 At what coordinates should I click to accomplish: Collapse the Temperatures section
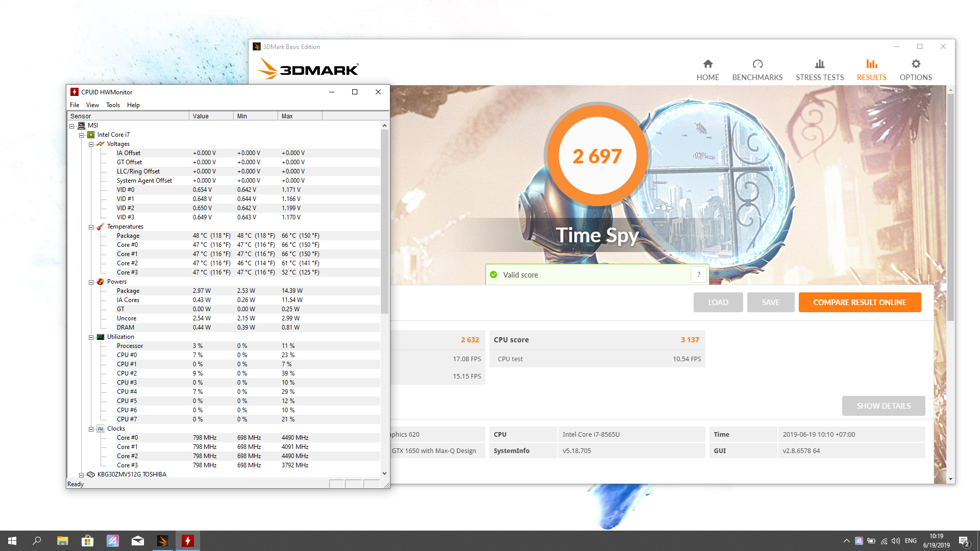click(x=91, y=227)
